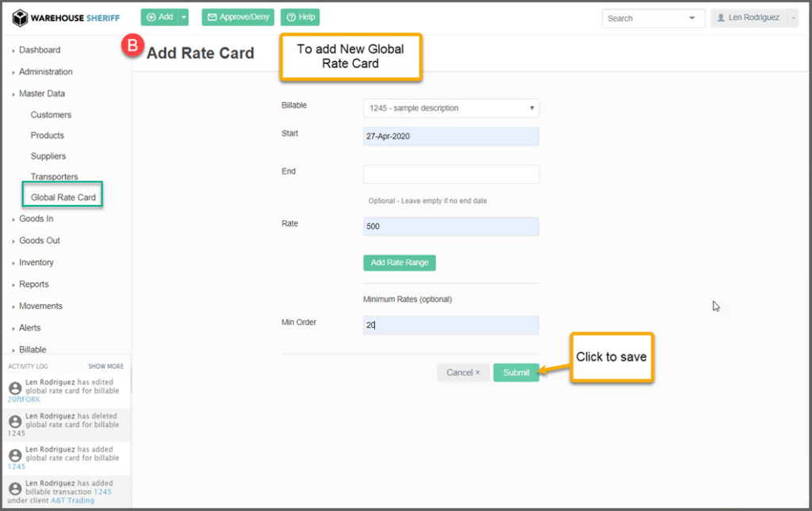The image size is (812, 511).
Task: Open the Approve/Deny page
Action: pyautogui.click(x=239, y=17)
